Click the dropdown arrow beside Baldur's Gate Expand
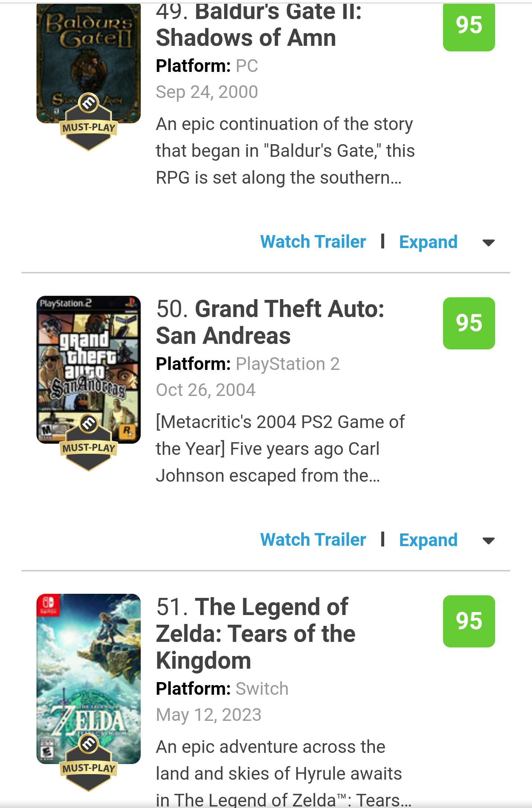 [488, 243]
